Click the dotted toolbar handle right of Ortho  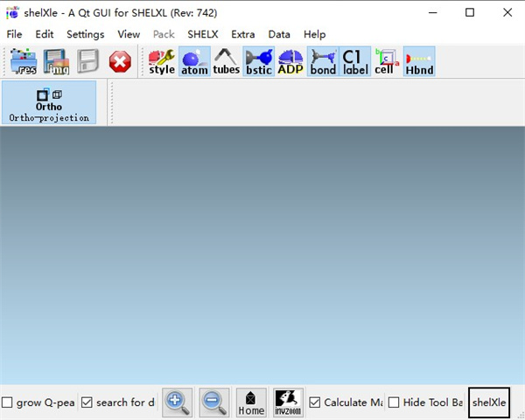pos(111,102)
